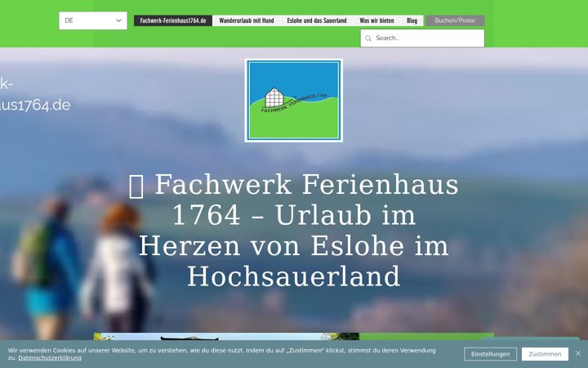Open cookie Einstellungen
This screenshot has width=588, height=368.
(490, 354)
